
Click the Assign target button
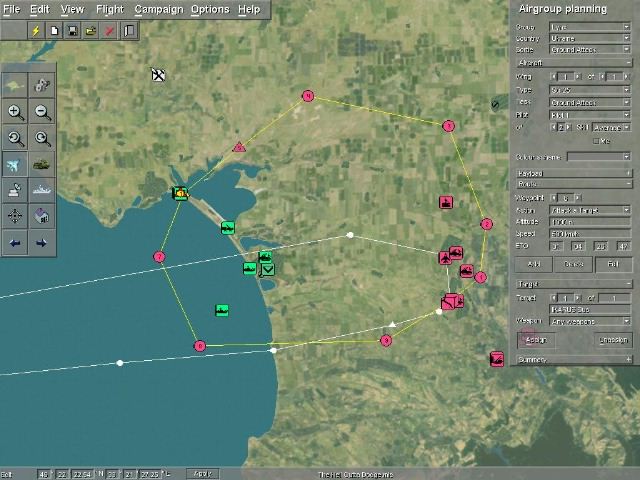coord(535,340)
